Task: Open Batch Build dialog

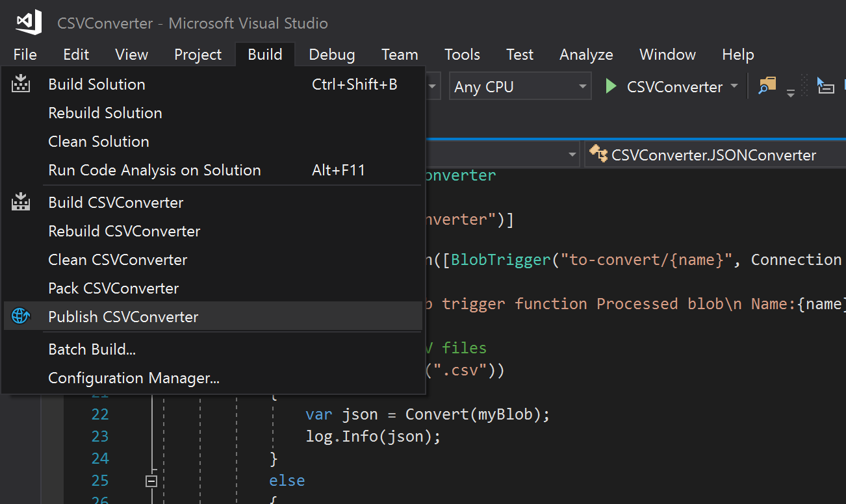Action: coord(213,349)
